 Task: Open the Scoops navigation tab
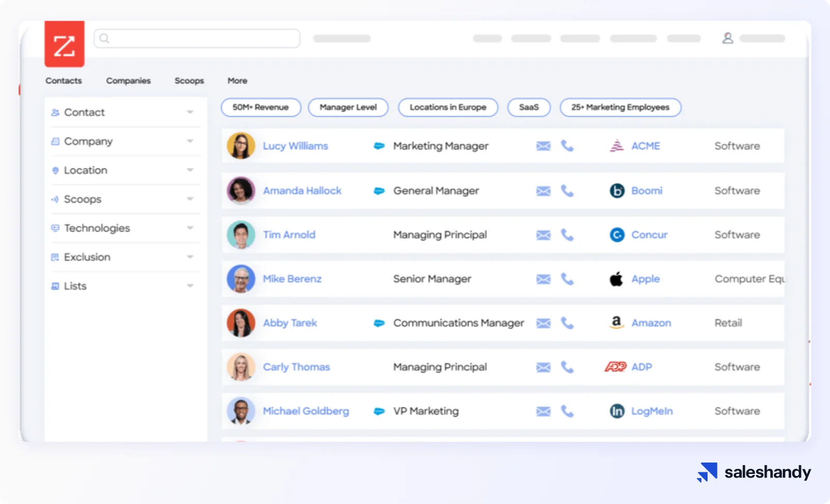tap(189, 80)
